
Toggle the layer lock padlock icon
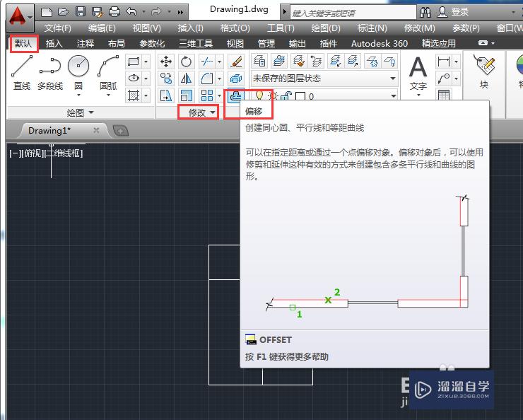[286, 96]
